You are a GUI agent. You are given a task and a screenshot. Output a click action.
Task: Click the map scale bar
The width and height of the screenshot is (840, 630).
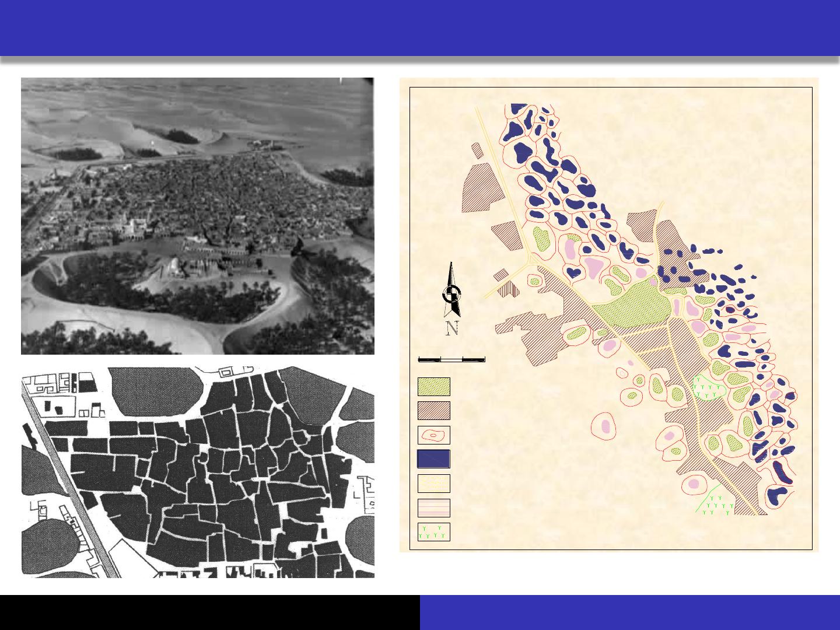click(452, 359)
